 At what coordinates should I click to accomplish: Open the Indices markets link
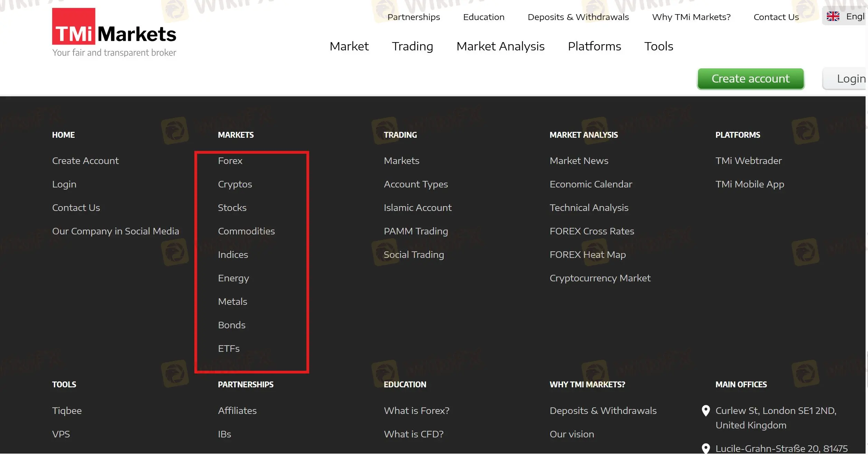tap(233, 254)
